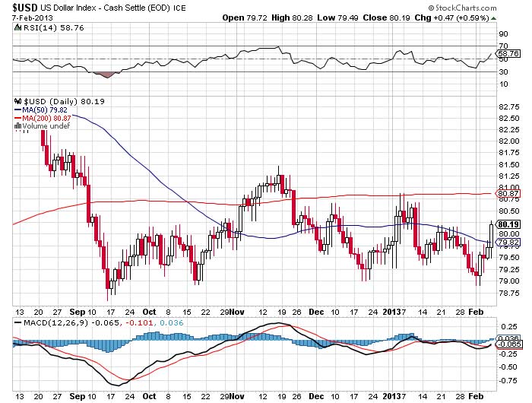Click the $USD daily candlestick legend icon
This screenshot has width=532, height=403.
pos(18,101)
